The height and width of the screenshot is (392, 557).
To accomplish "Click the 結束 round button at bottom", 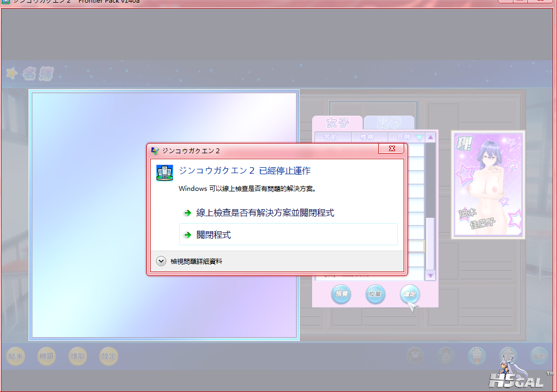I will point(16,355).
